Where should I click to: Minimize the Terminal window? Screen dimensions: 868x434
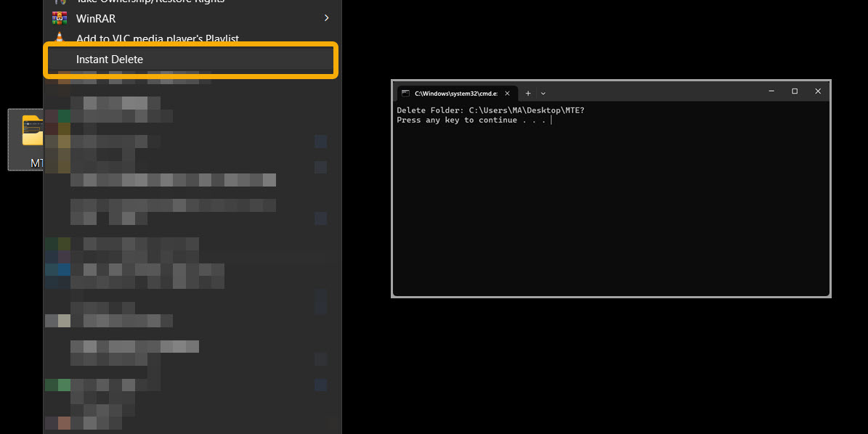click(x=771, y=91)
